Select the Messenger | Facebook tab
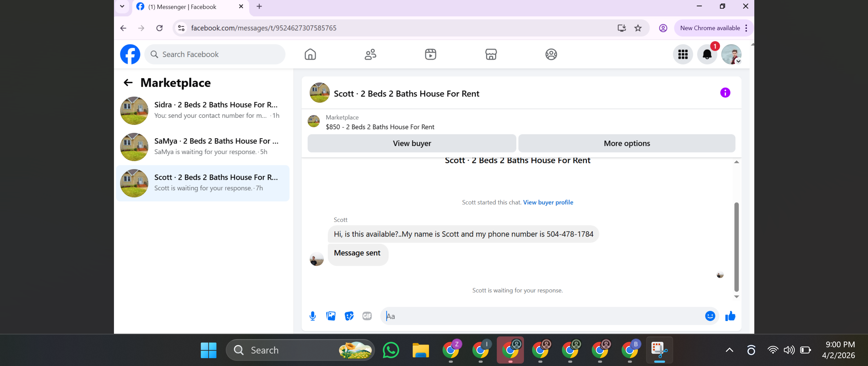 190,7
